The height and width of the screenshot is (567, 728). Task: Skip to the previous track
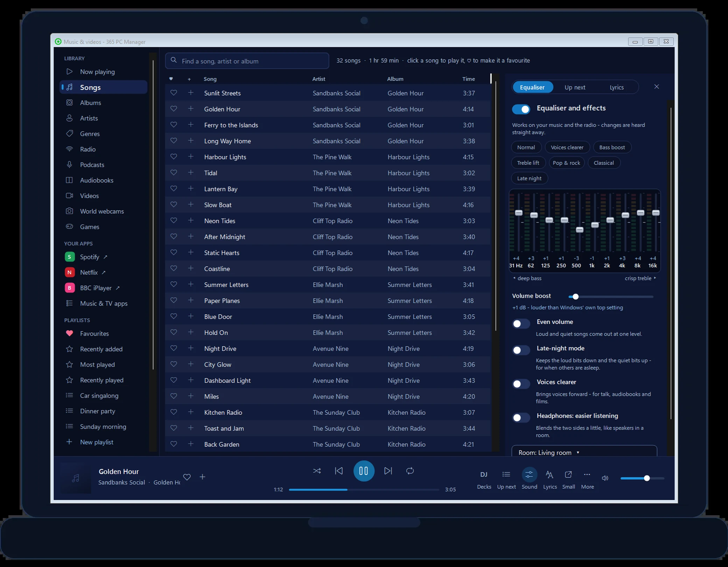coord(339,471)
